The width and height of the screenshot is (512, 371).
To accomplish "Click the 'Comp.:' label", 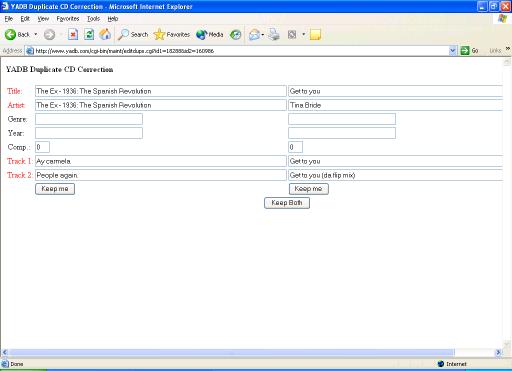I will [x=19, y=147].
